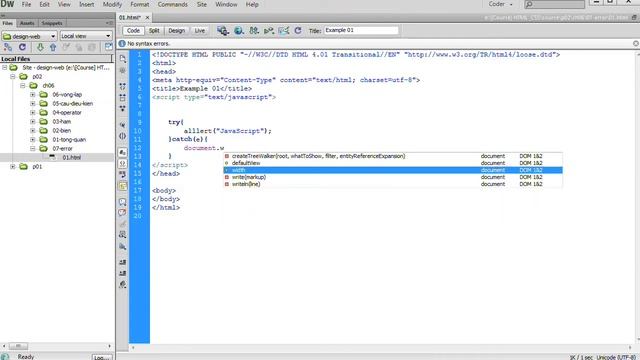Click the blue Put files arrow
The width and height of the screenshot is (640, 360).
53,47
